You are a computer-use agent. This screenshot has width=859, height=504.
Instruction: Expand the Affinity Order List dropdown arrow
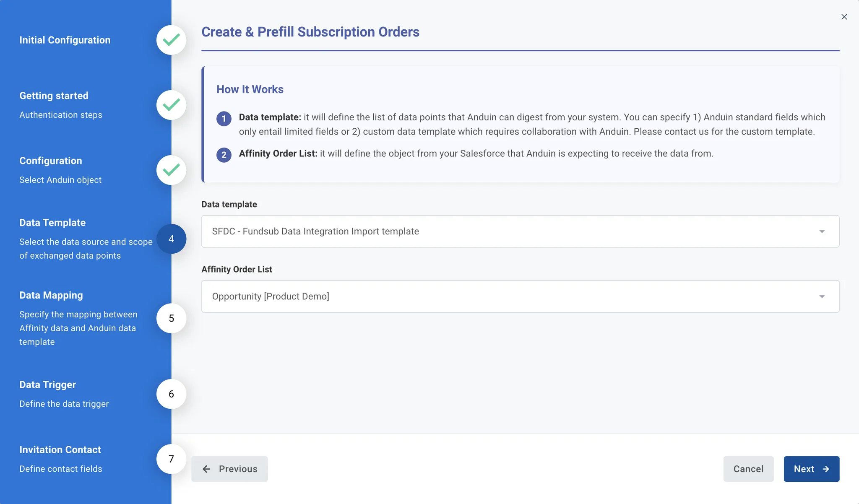tap(822, 296)
